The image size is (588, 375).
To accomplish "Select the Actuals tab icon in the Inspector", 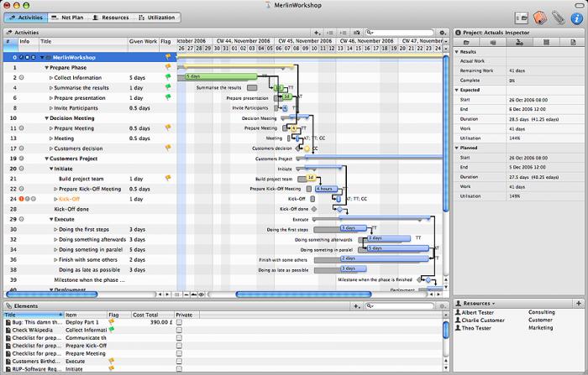I will point(519,42).
